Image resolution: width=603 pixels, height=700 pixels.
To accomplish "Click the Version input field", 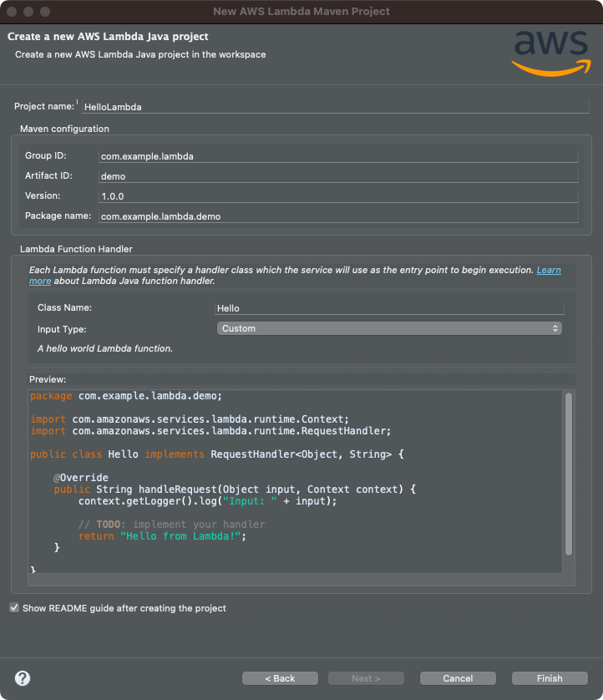I will point(338,196).
